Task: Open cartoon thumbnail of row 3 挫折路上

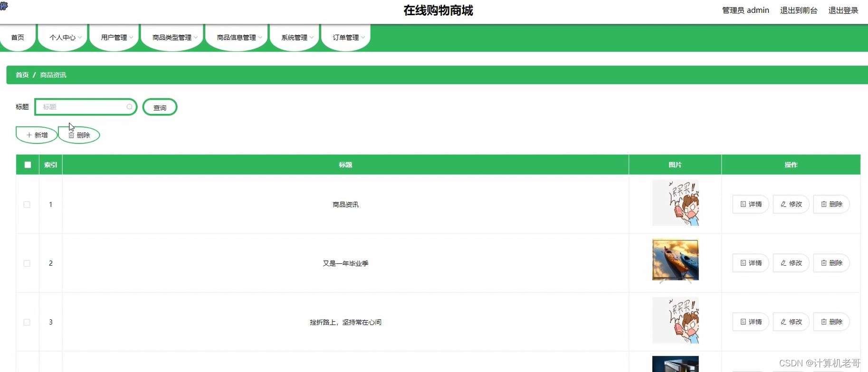Action: [675, 320]
